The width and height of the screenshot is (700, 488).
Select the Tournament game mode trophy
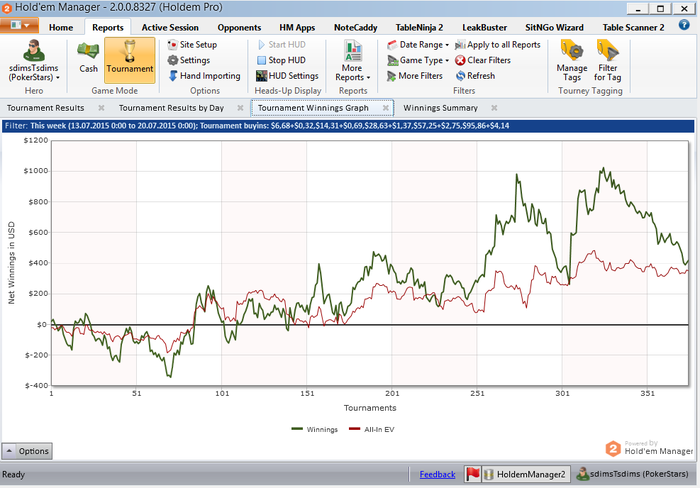tap(130, 60)
